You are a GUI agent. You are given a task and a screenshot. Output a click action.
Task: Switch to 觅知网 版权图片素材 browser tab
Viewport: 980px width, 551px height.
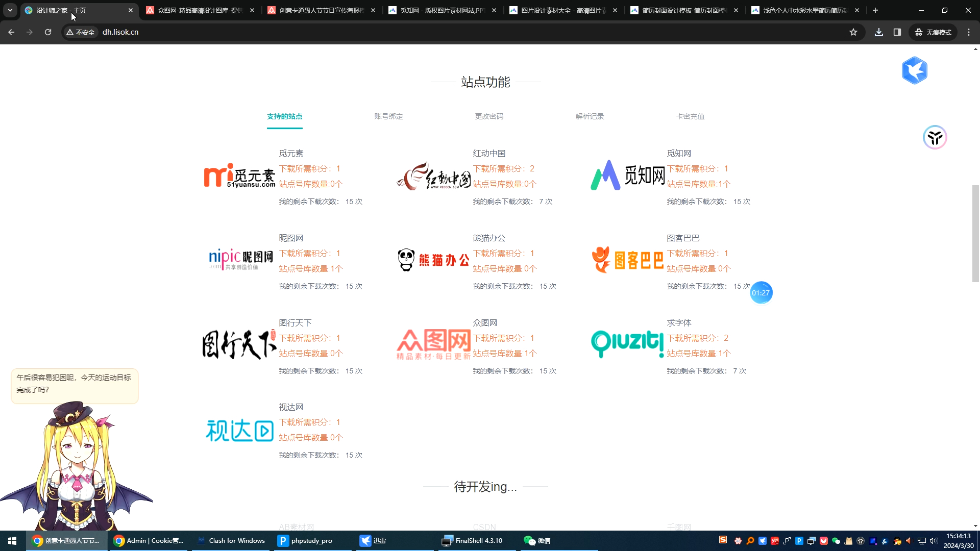[442, 10]
